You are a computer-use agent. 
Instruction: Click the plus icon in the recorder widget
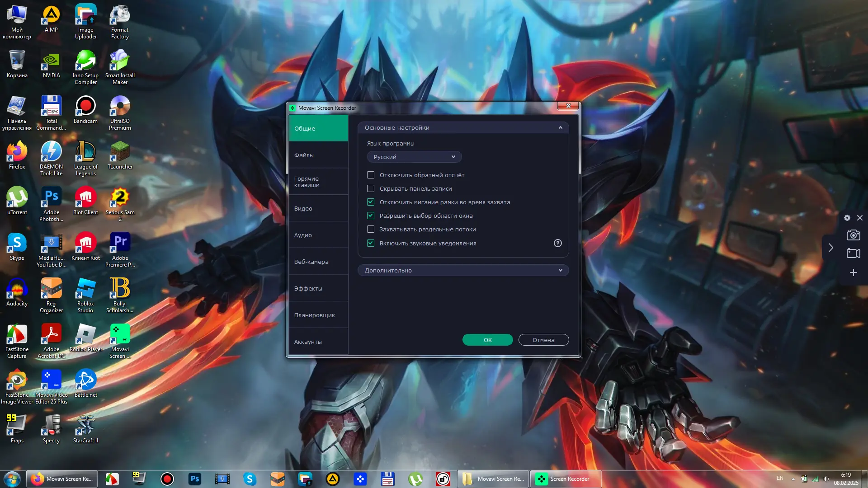pos(853,272)
